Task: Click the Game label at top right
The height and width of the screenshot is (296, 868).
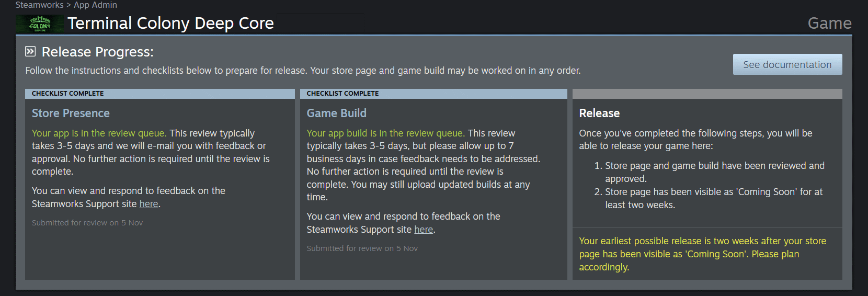Action: pyautogui.click(x=829, y=24)
